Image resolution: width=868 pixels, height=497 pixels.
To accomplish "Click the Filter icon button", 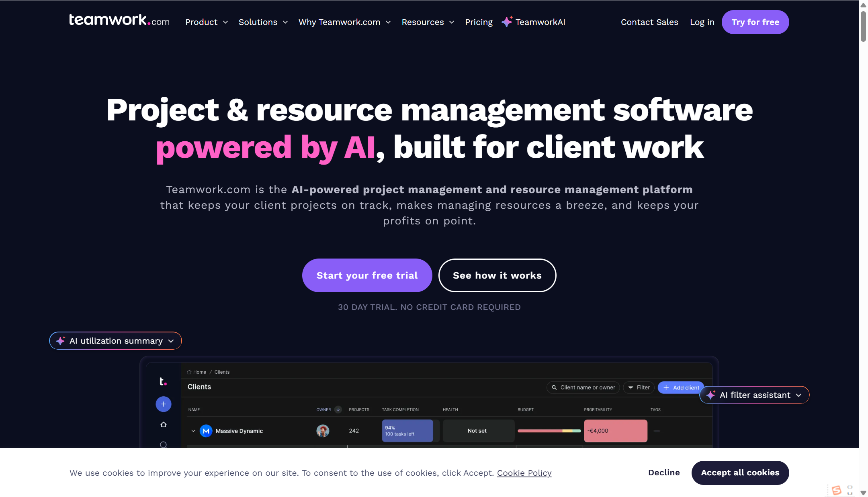I will coord(639,387).
